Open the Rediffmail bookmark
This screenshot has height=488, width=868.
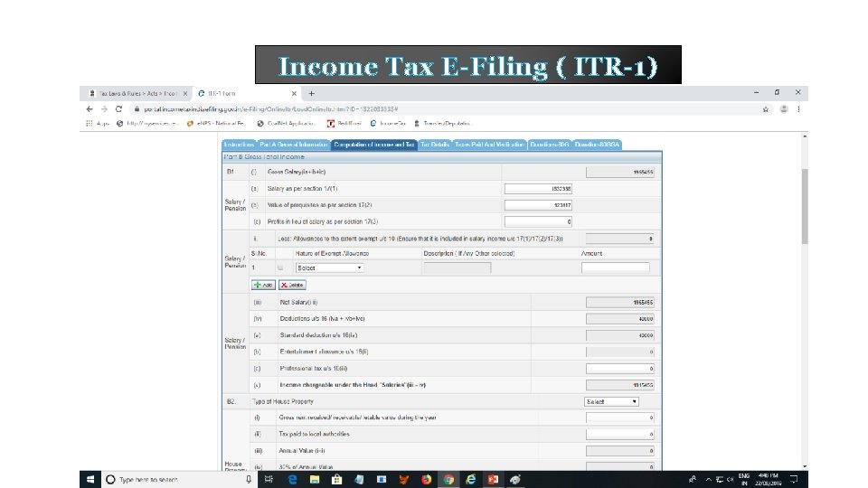click(344, 124)
